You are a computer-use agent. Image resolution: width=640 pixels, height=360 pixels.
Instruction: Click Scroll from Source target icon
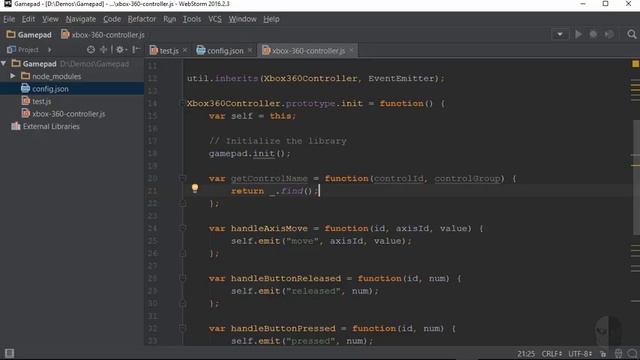click(x=91, y=50)
